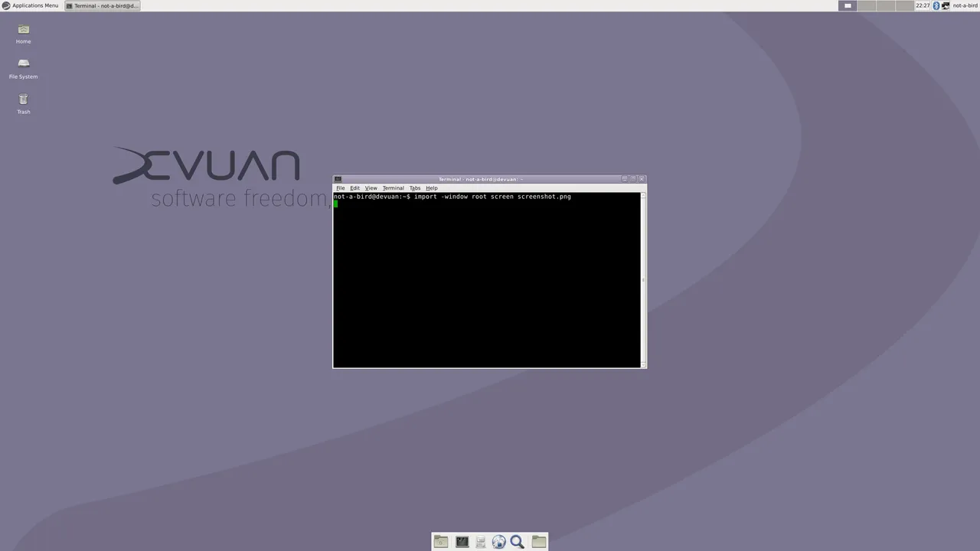The image size is (980, 551).
Task: Switch to workspace 4 in pager
Action: pos(905,5)
